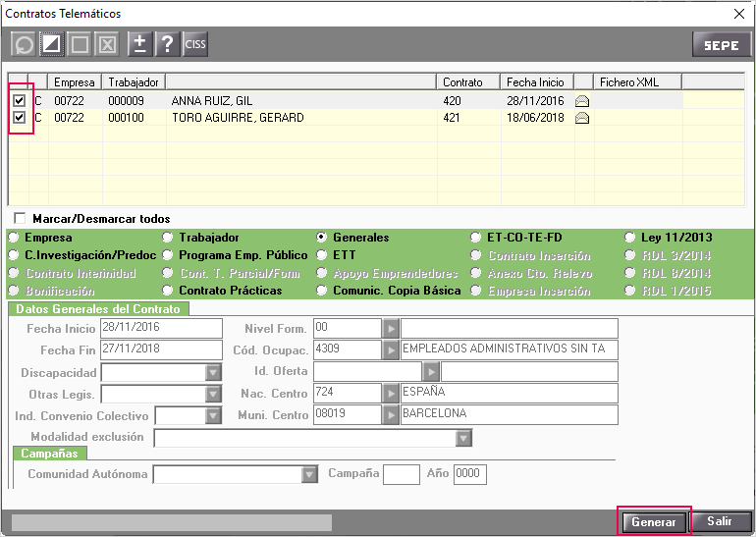Screen dimensions: 756x537
Task: Open the Ind. Convenio Colectivo dropdown
Action: (x=213, y=415)
